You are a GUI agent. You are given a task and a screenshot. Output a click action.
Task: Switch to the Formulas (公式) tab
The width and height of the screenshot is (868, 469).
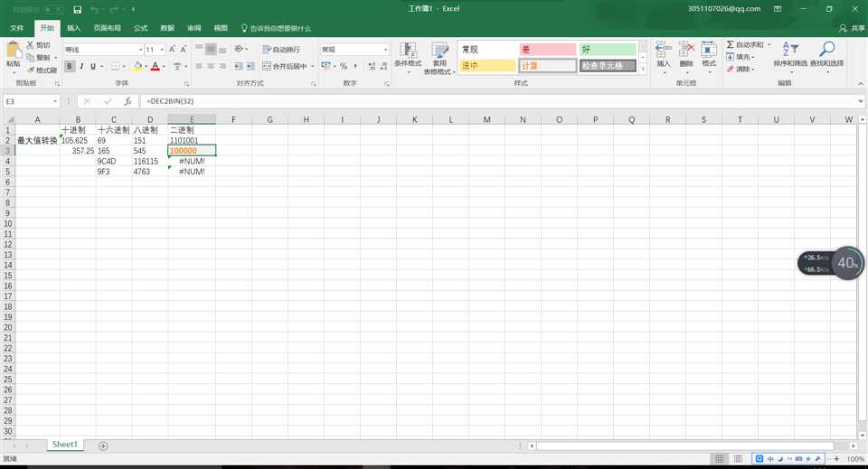click(141, 28)
